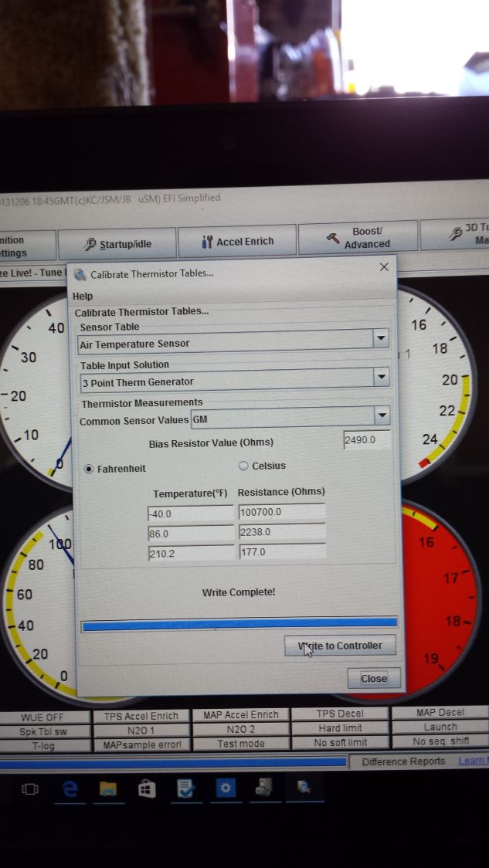
Task: Open the Accel Enrich menu
Action: (238, 242)
